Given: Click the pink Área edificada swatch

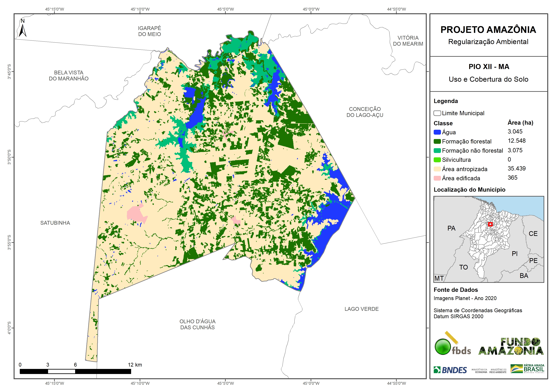Looking at the screenshot, I should (x=437, y=178).
